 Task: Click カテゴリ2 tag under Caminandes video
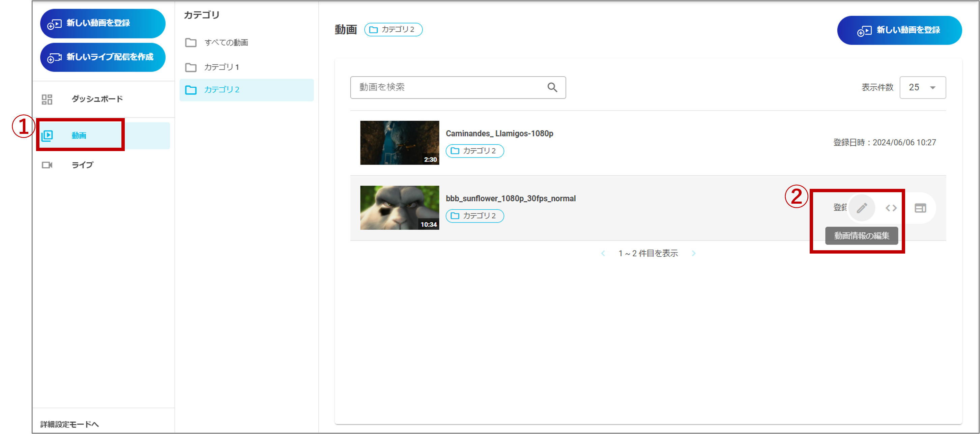point(475,151)
